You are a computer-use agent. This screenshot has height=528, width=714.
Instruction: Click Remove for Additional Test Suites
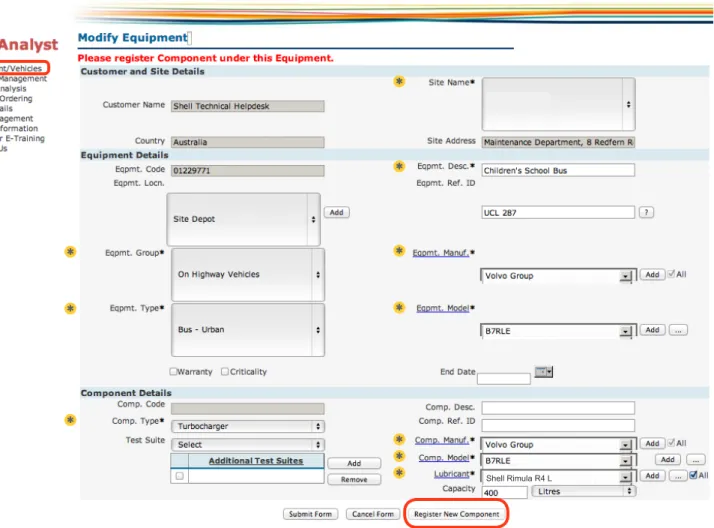(x=354, y=479)
